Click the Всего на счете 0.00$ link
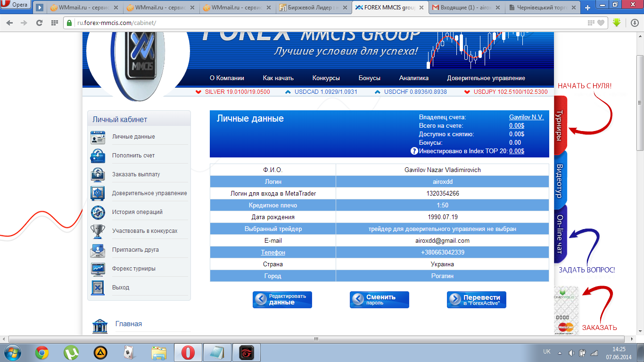The image size is (644, 362). 517,125
